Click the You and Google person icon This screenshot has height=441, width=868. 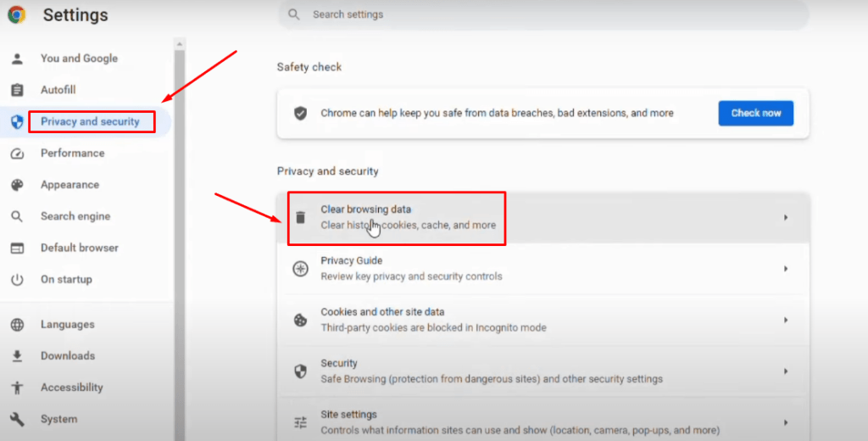click(x=17, y=59)
